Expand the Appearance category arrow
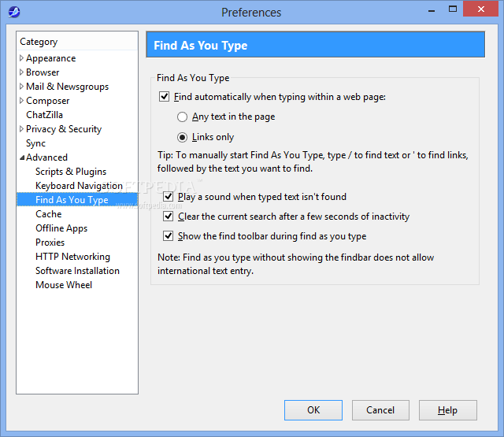This screenshot has height=437, width=504. tap(21, 58)
